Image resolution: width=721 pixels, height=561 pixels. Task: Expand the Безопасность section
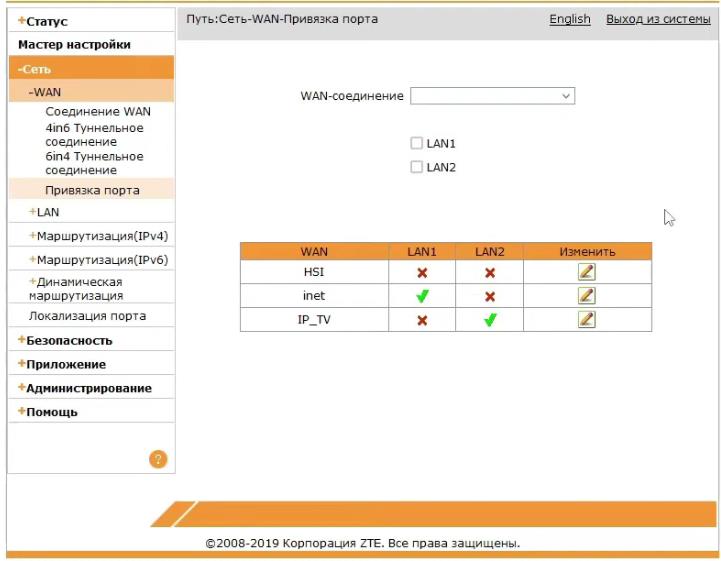pyautogui.click(x=65, y=341)
